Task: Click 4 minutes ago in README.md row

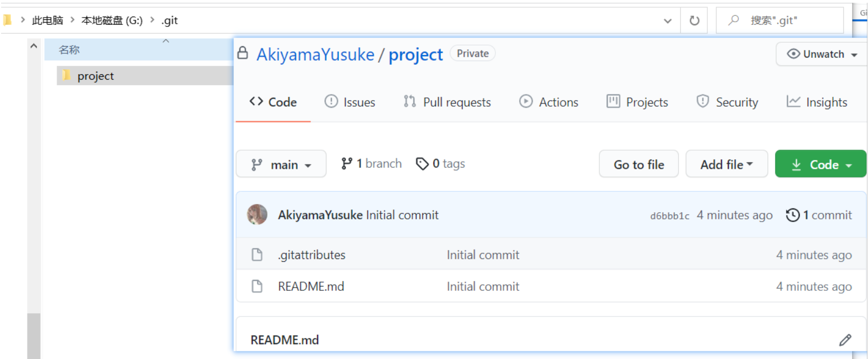Action: (814, 286)
